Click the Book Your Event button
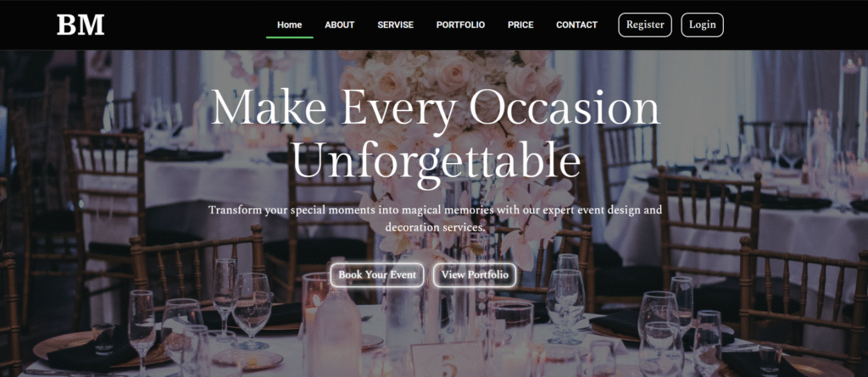This screenshot has width=868, height=377. point(377,275)
